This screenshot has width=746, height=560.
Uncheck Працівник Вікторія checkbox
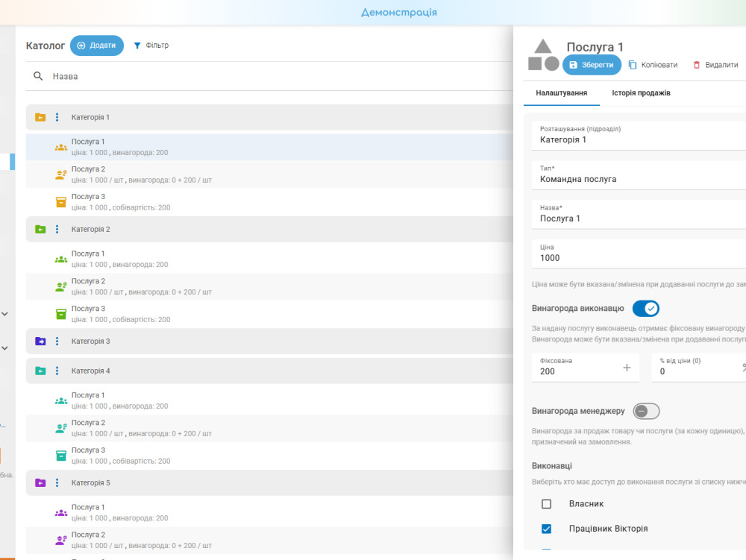(547, 529)
